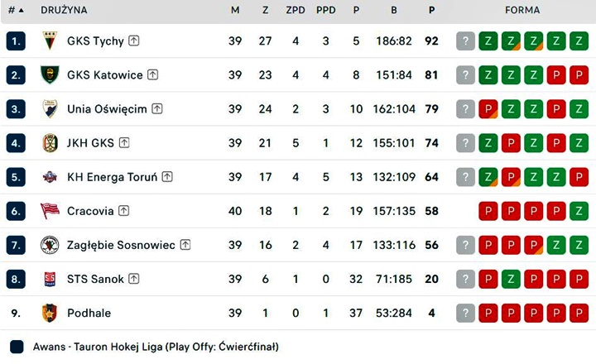
Task: Click promotion arrow icon next to Unia Oświęcim
Action: (157, 108)
